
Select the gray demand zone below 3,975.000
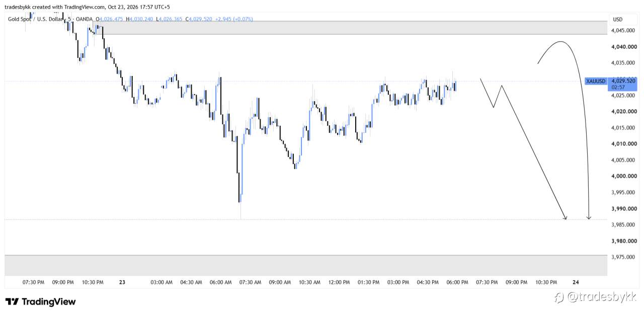coord(306,265)
